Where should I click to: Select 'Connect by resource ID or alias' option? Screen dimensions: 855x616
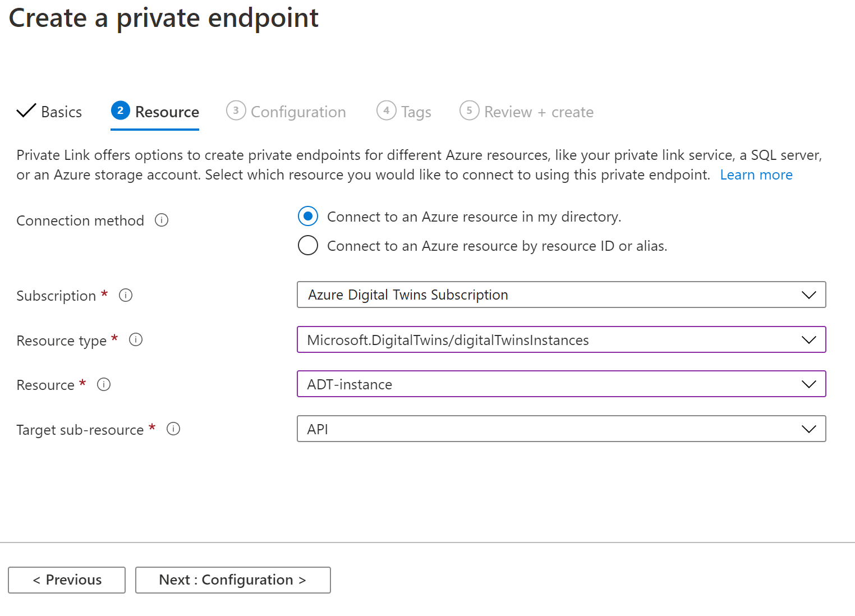coord(308,245)
